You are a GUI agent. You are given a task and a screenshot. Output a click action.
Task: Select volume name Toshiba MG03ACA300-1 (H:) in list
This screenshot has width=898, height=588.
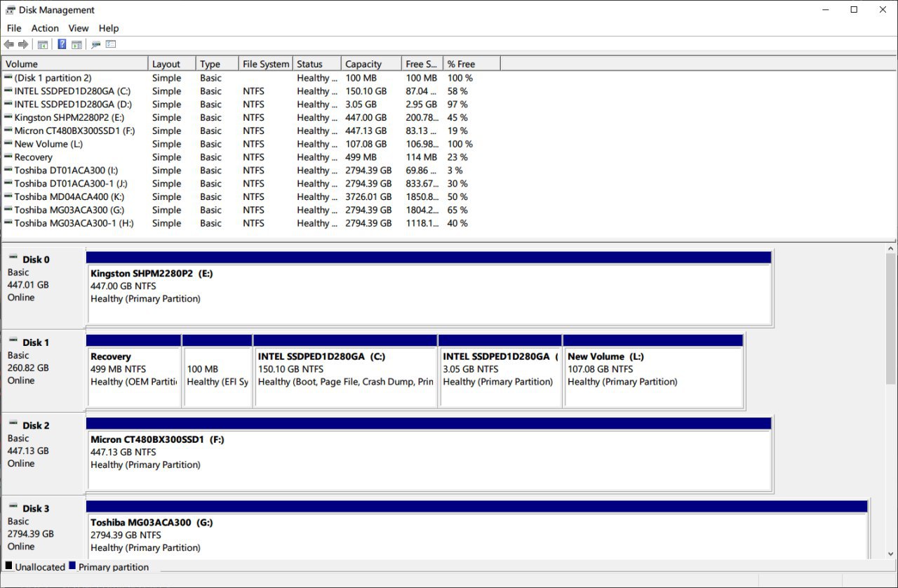coord(74,223)
